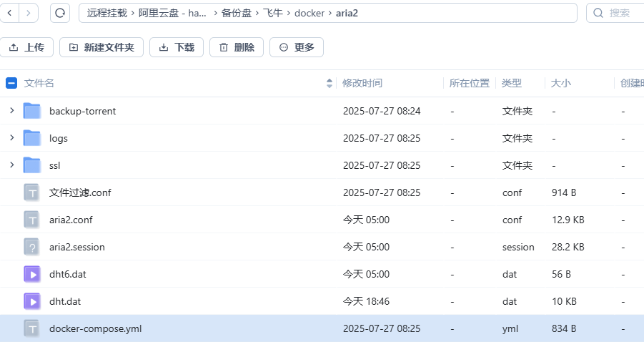Click the 删除 delete button
Image resolution: width=644 pixels, height=342 pixels.
[237, 47]
